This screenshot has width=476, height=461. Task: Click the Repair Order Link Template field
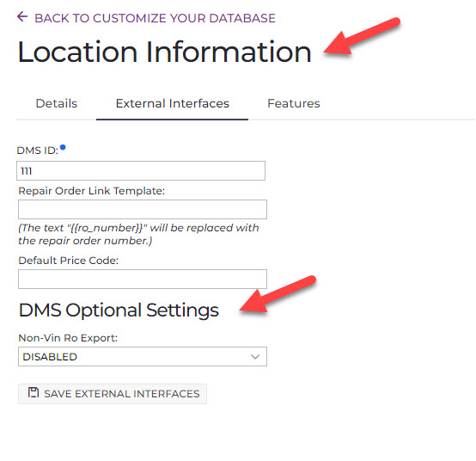143,209
